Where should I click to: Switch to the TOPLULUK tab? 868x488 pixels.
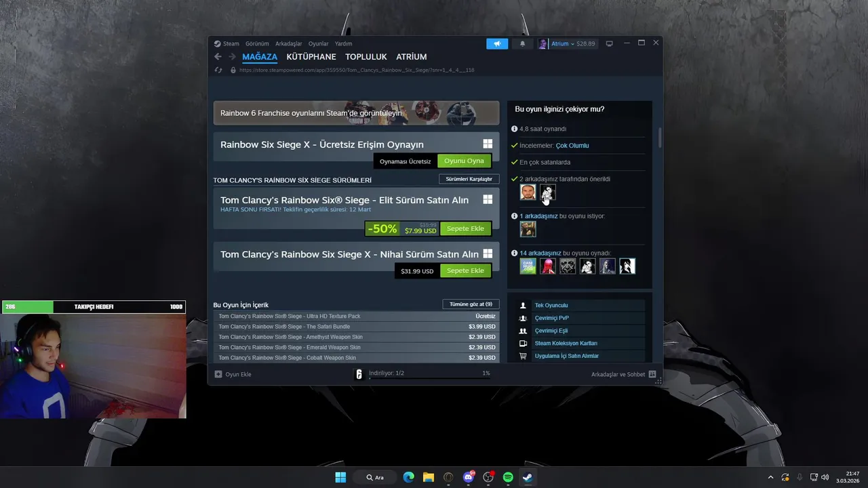tap(366, 57)
